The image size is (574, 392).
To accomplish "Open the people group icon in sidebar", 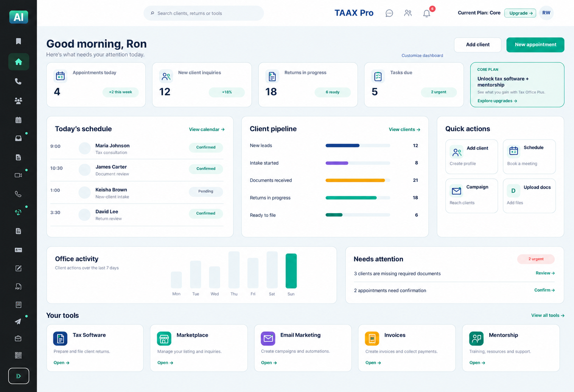I will pos(18,101).
